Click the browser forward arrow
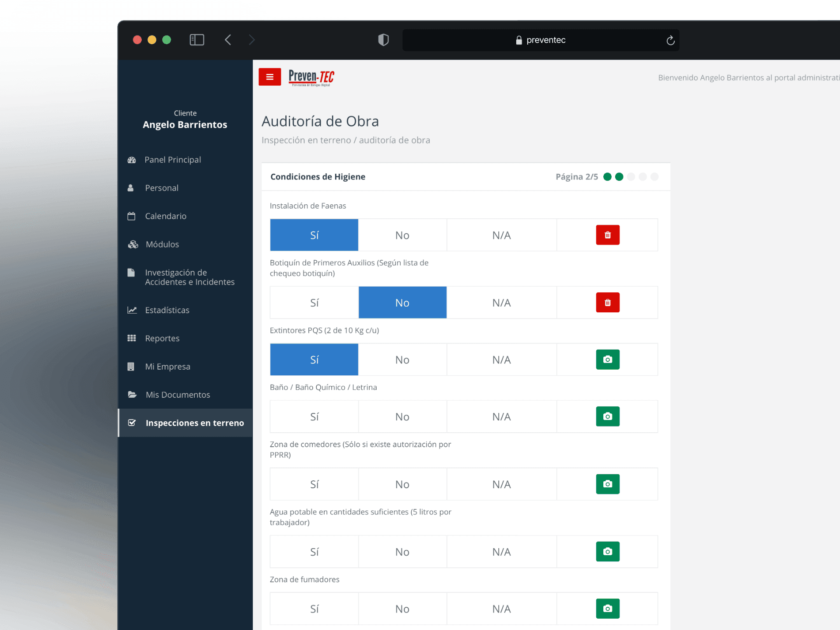The width and height of the screenshot is (840, 630). 252,40
